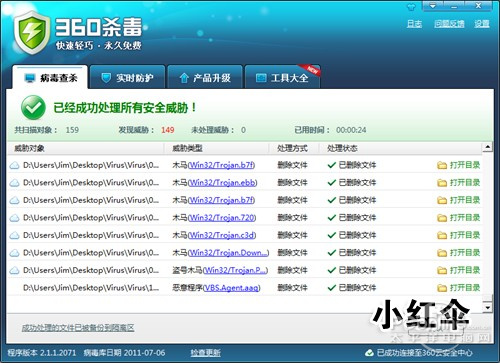
Task: Open the Win32/Trojan.720 threat link
Action: point(222,218)
